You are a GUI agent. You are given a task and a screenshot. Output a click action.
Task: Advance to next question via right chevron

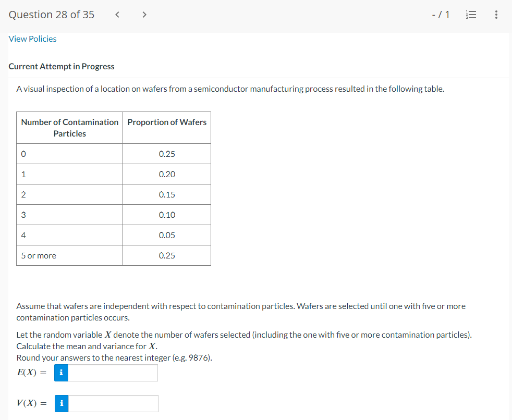click(x=144, y=15)
